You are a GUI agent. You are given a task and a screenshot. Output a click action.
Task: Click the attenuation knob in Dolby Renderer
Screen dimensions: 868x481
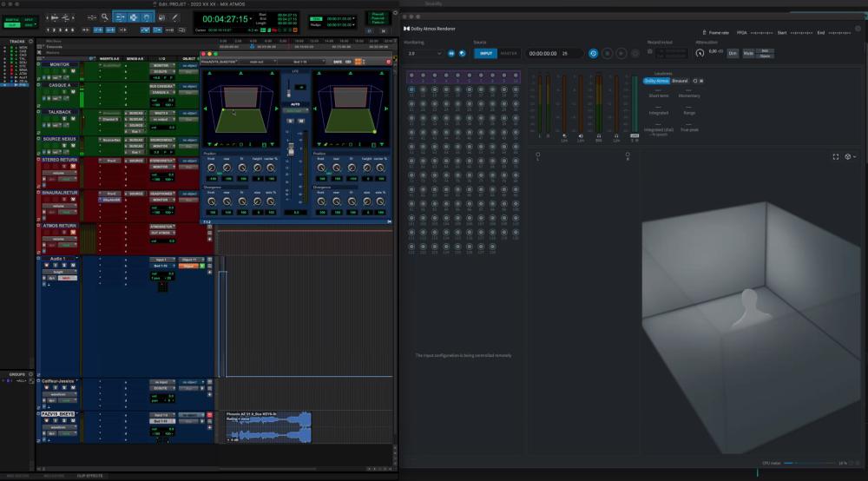(700, 53)
